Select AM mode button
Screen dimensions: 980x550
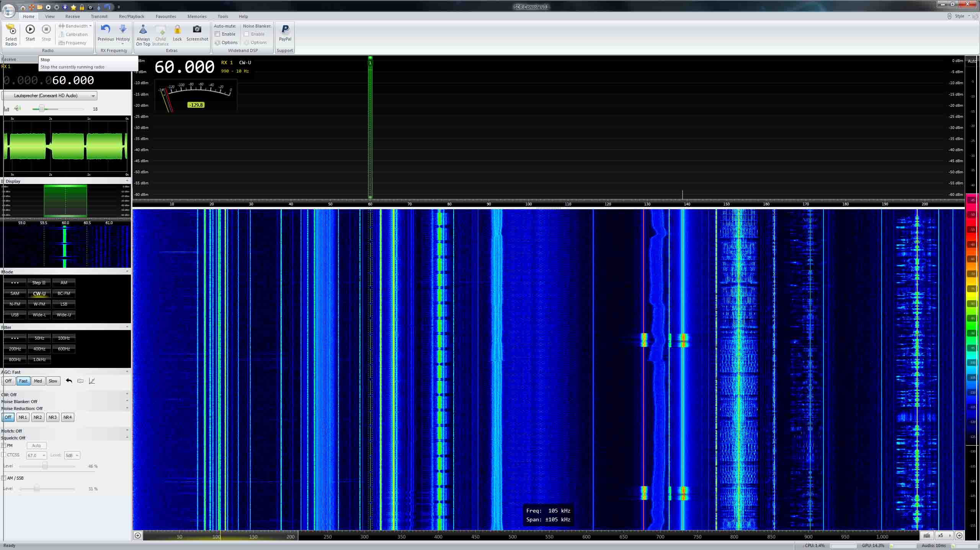64,283
